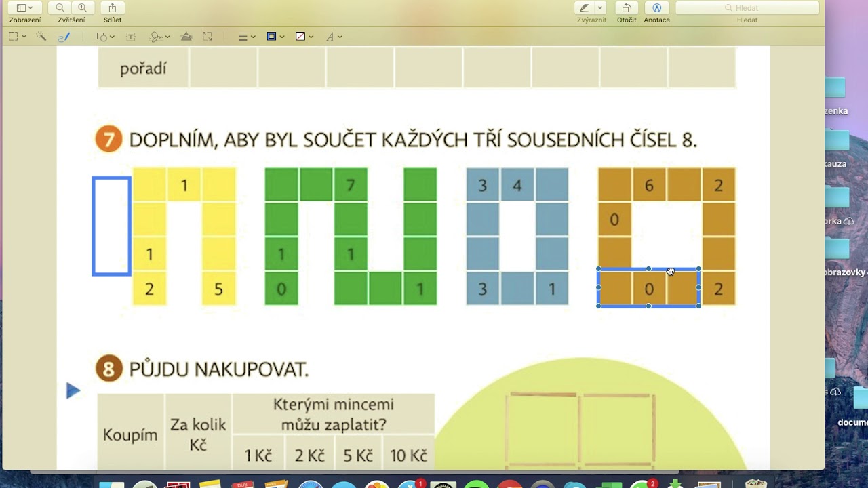Click the empty blue outlined rectangle annotation
This screenshot has height=488, width=868.
tap(112, 226)
